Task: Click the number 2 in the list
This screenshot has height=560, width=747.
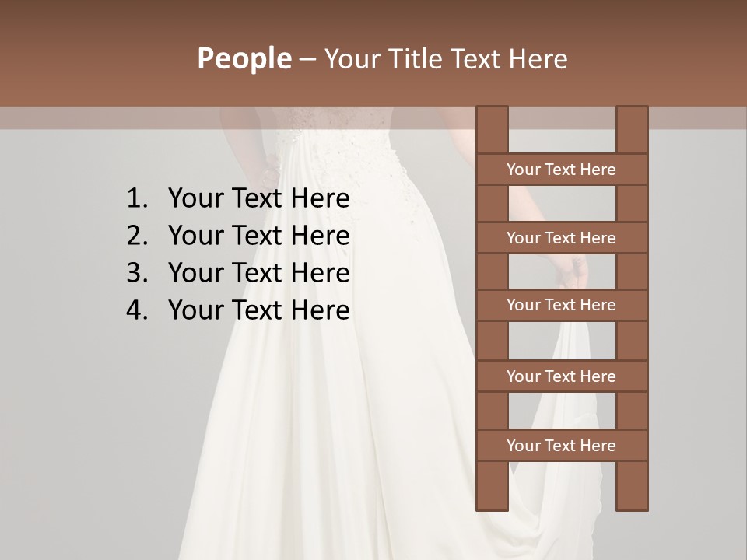Action: click(134, 236)
